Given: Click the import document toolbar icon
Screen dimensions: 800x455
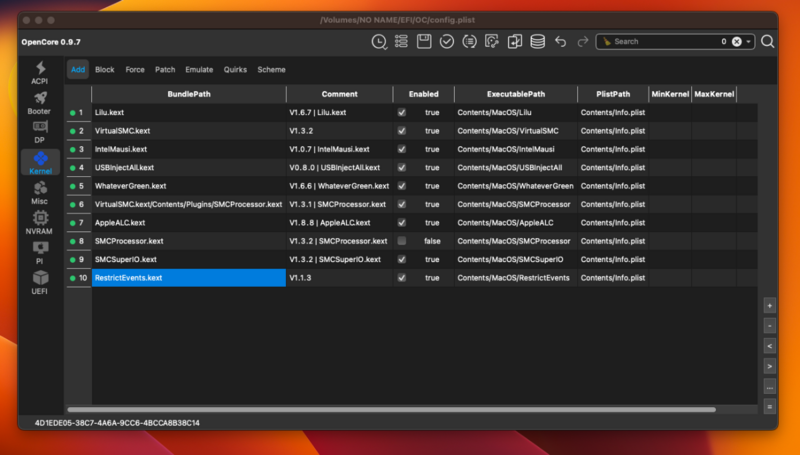Looking at the screenshot, I should [515, 42].
